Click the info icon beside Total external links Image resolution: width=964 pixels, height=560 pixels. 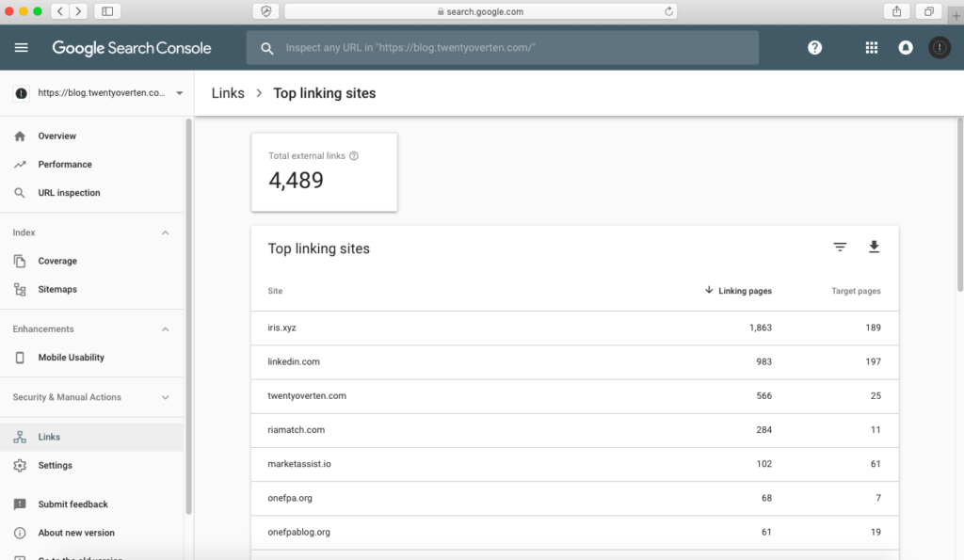pyautogui.click(x=354, y=156)
